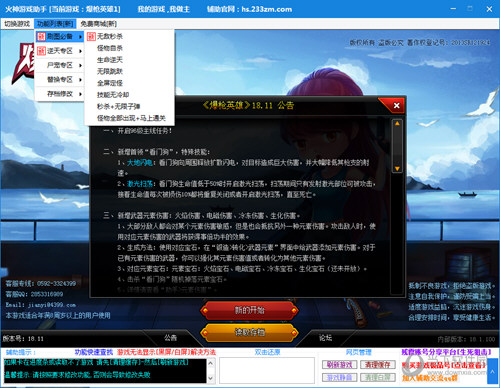
Task: Expand the 存档修改 submenu entry
Action: coord(60,94)
